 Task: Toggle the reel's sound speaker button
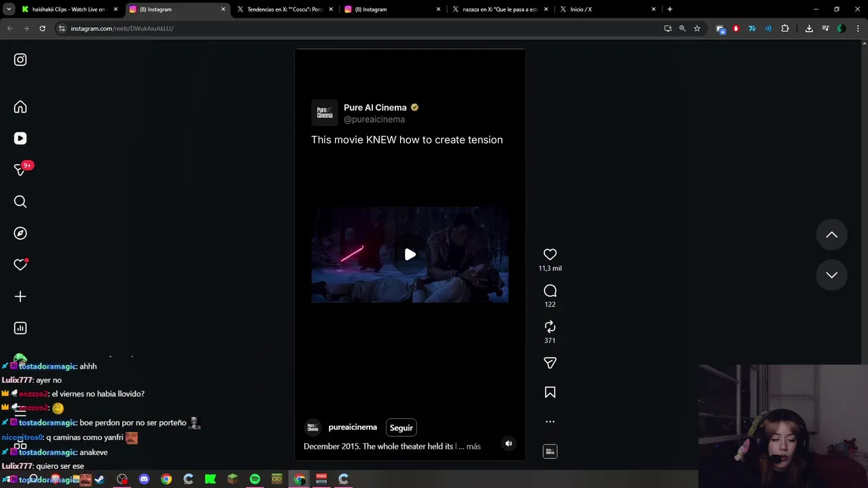coord(509,444)
